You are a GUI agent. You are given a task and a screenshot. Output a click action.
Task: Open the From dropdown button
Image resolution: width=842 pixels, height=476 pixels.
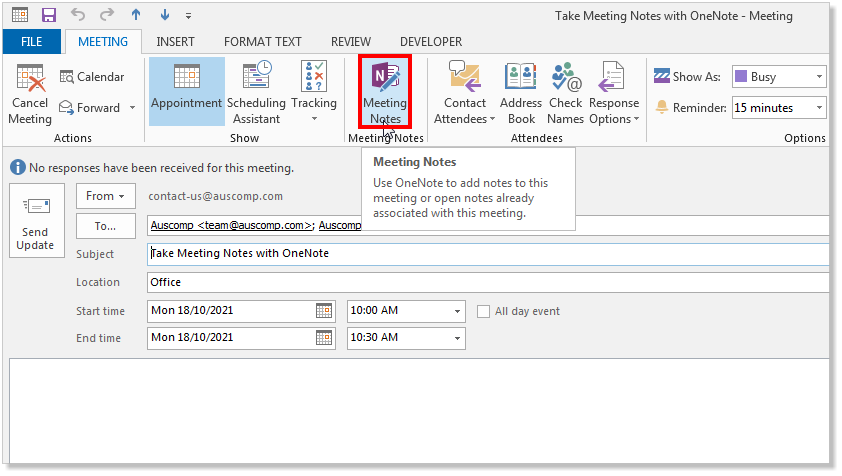(106, 196)
